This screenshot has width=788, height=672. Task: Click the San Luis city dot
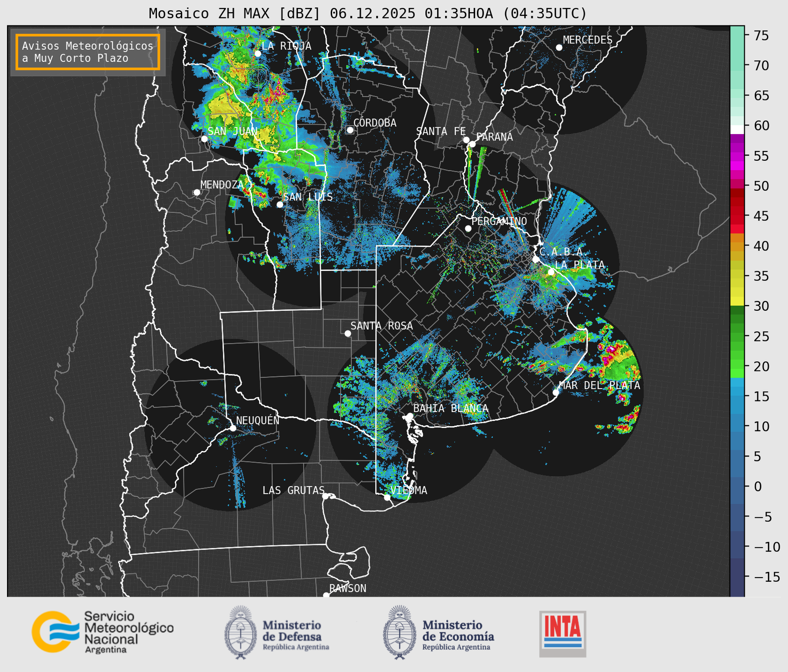click(280, 205)
